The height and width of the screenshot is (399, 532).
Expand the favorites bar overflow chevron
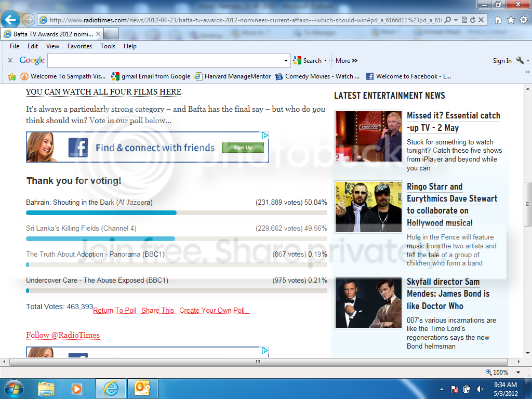(528, 72)
